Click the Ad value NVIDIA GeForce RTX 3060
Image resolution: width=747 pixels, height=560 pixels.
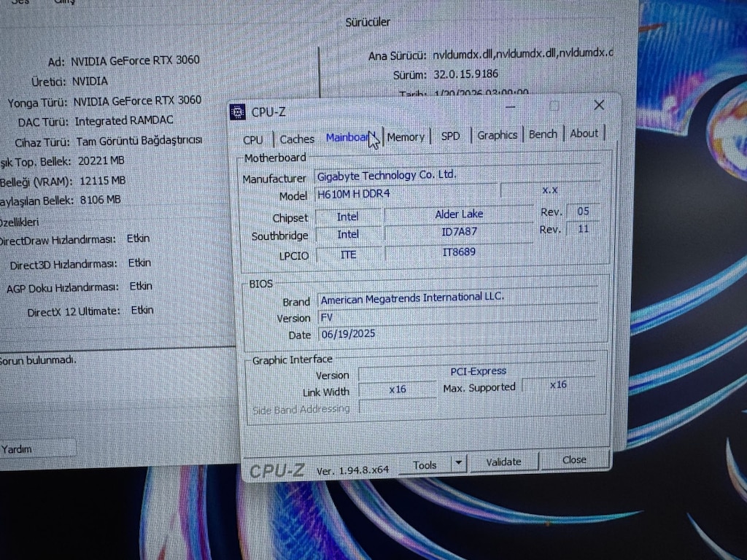click(x=135, y=61)
